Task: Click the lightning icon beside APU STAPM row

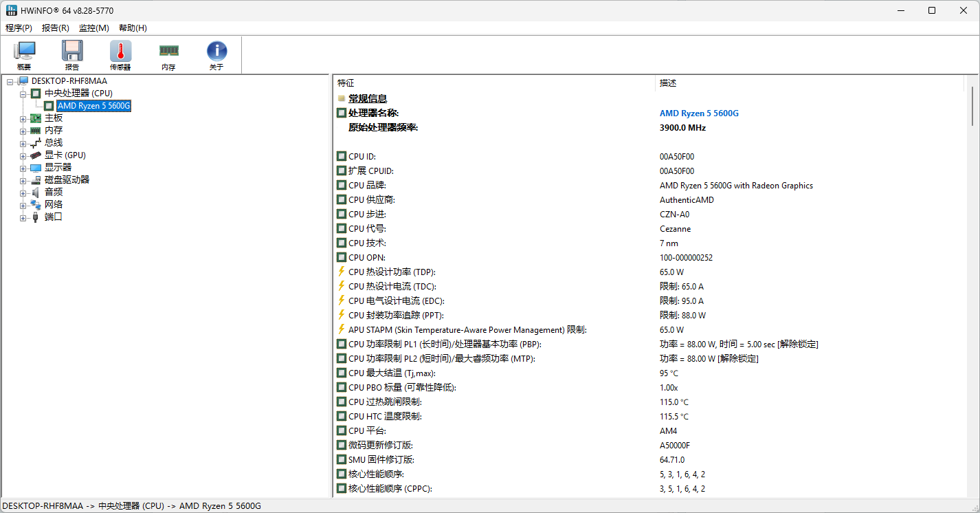Action: click(342, 329)
